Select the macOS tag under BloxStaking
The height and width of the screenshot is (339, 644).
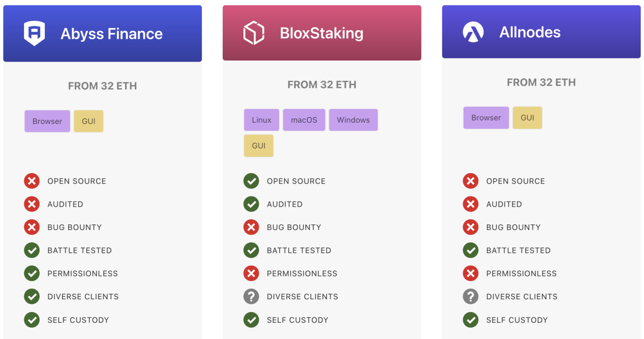[304, 120]
